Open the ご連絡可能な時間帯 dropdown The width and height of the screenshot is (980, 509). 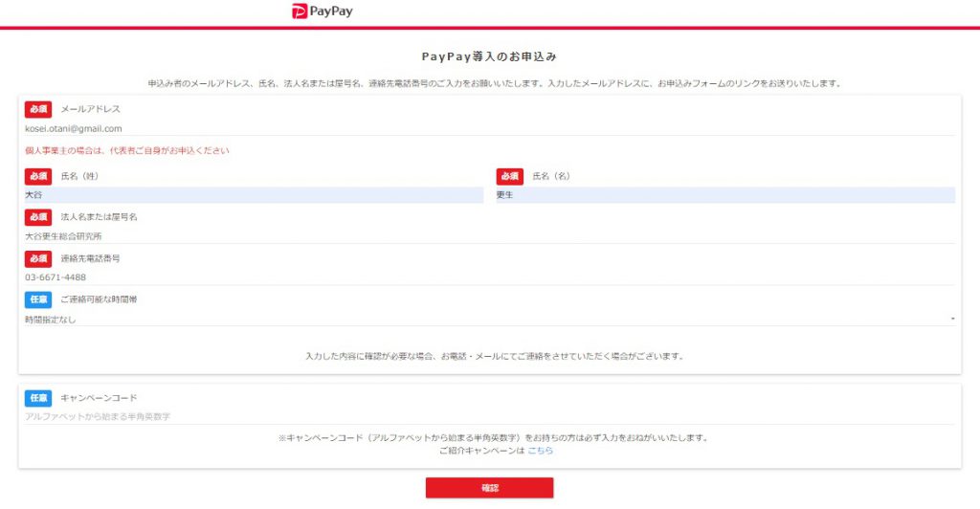pos(489,320)
